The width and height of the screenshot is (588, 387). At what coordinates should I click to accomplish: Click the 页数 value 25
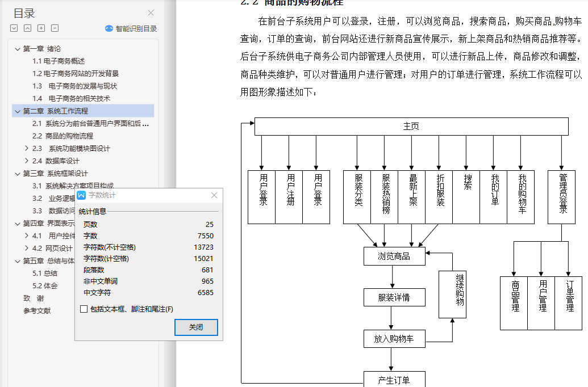(x=209, y=224)
